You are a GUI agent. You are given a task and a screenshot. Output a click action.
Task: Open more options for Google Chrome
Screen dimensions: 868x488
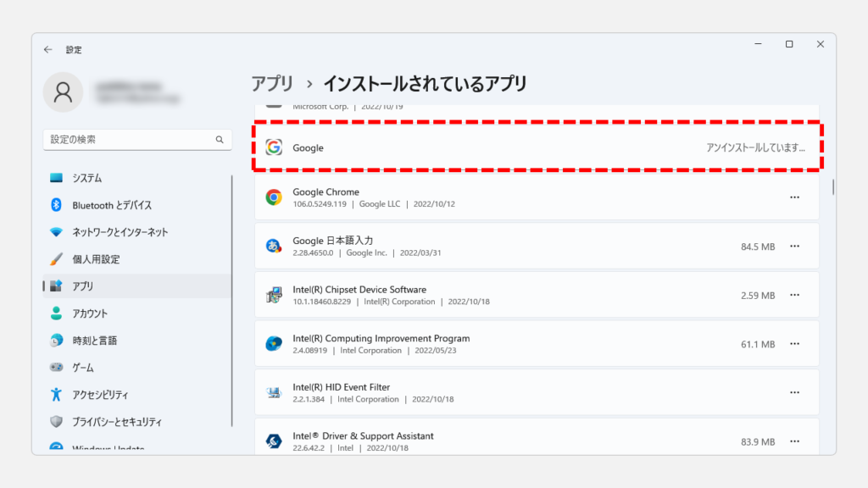794,197
